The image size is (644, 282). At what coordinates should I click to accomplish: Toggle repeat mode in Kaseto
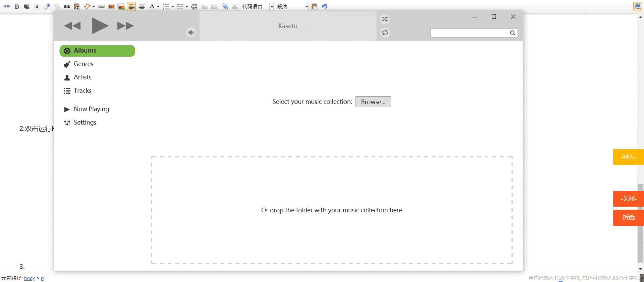385,32
